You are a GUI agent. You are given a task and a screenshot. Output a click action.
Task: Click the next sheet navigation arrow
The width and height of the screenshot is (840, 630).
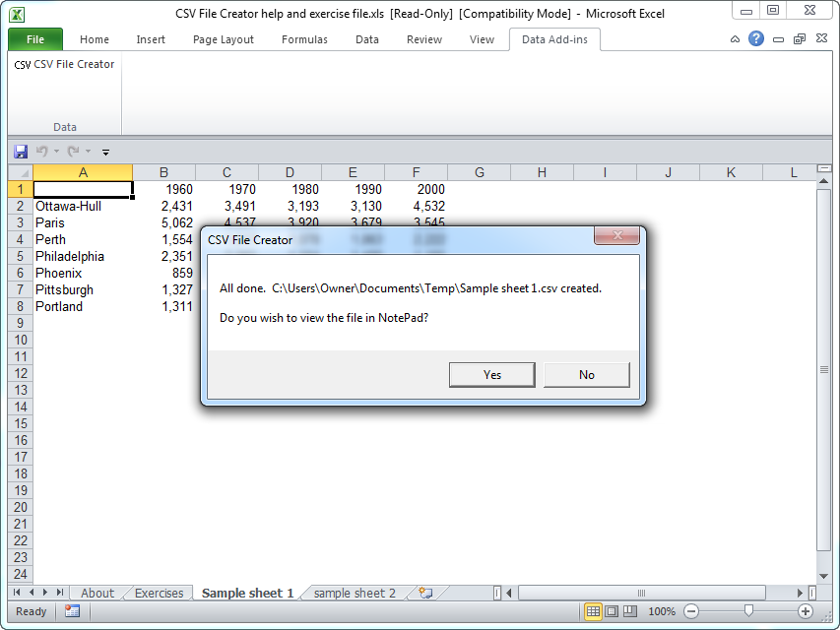tap(45, 592)
